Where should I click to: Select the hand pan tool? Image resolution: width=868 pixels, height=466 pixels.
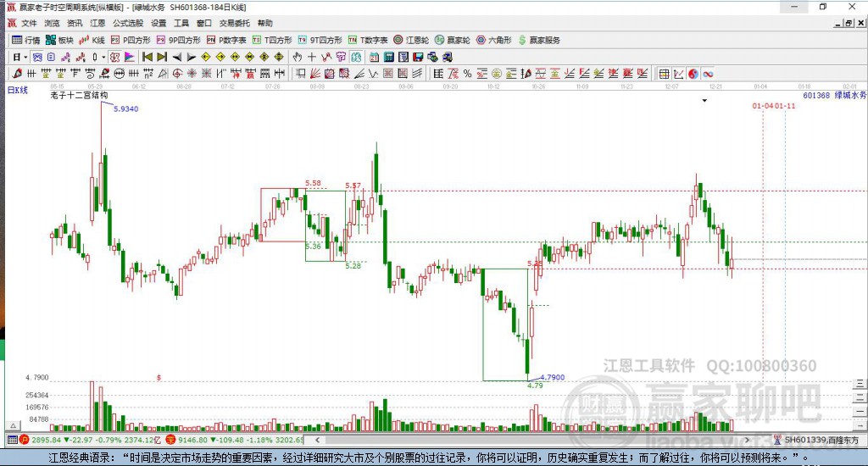298,57
